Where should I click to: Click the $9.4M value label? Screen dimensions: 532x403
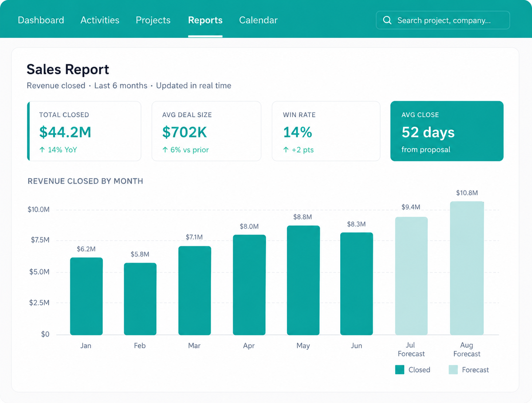click(x=411, y=207)
